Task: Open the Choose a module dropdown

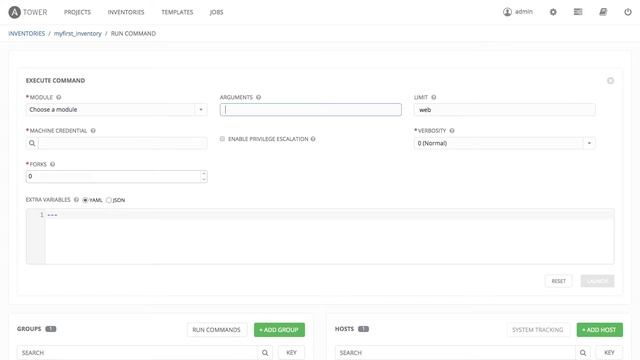Action: 116,109
